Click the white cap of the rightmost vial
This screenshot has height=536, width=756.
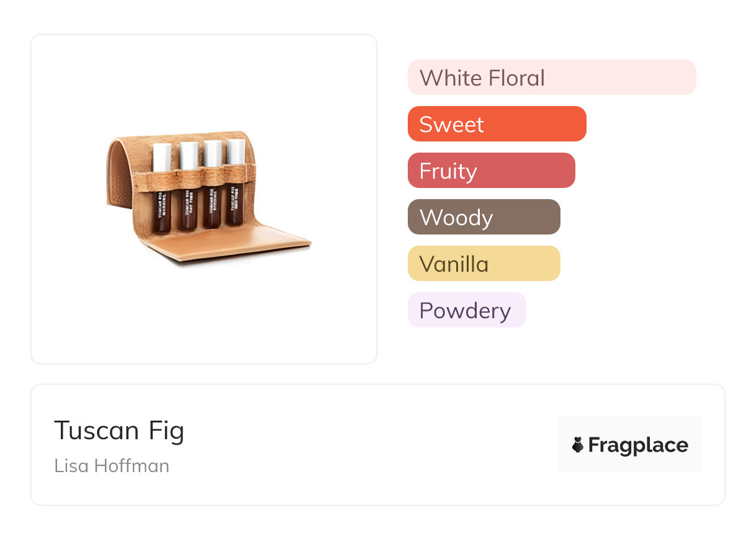[236, 153]
